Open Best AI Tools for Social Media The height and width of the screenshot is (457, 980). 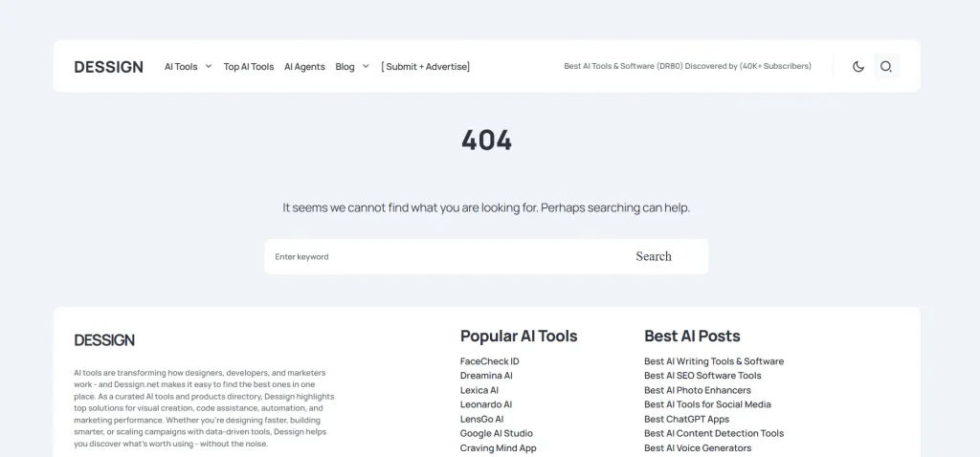(707, 404)
